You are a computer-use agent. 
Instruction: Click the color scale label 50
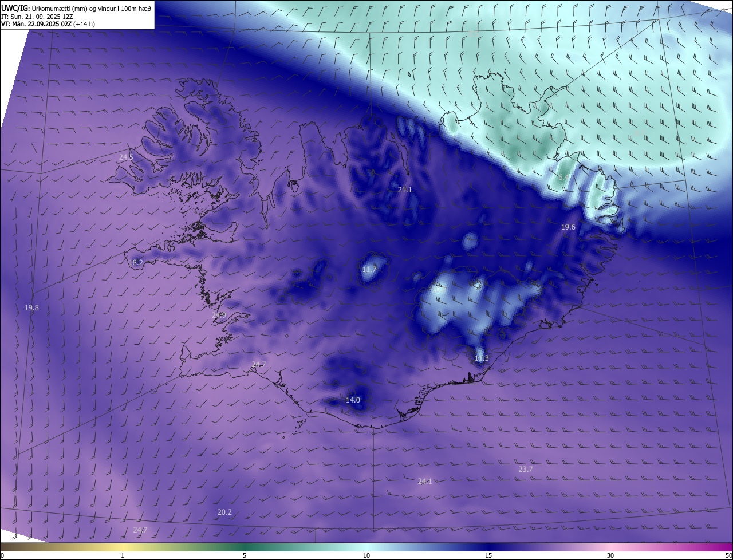728,555
